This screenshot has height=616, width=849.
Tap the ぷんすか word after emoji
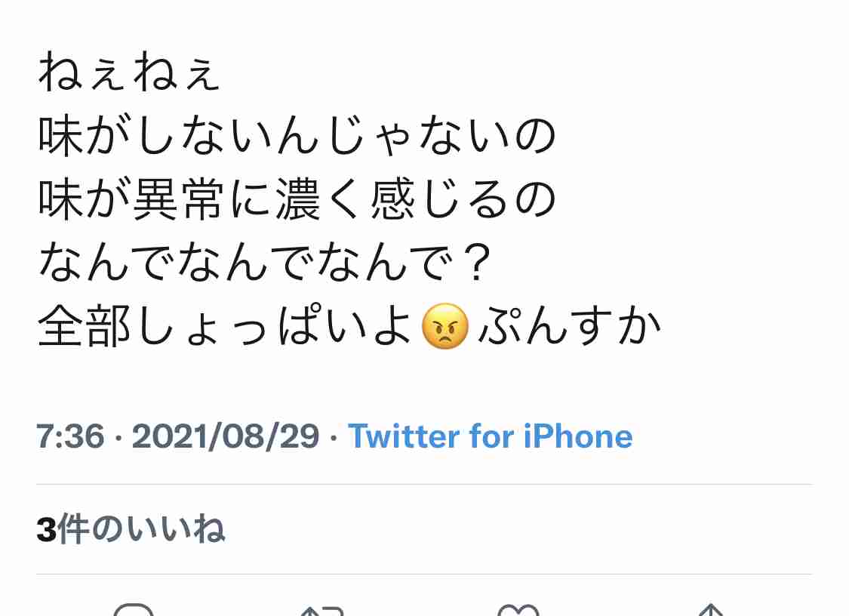[570, 326]
